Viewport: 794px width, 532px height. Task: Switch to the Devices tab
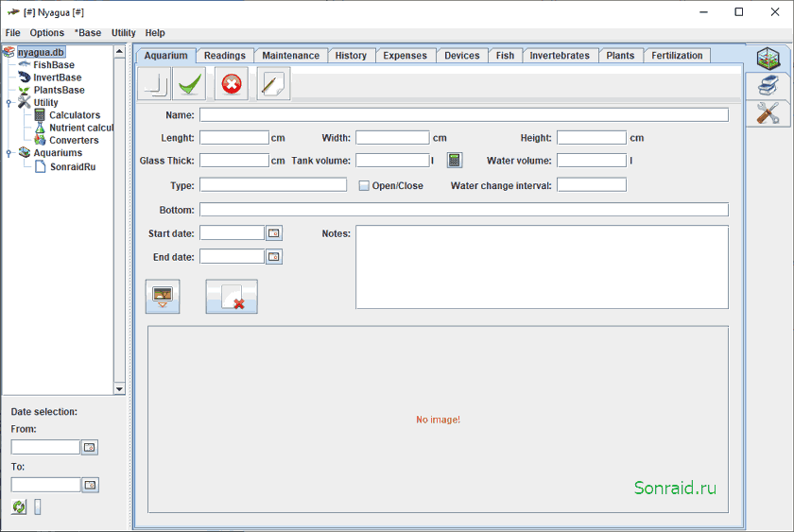click(x=462, y=56)
